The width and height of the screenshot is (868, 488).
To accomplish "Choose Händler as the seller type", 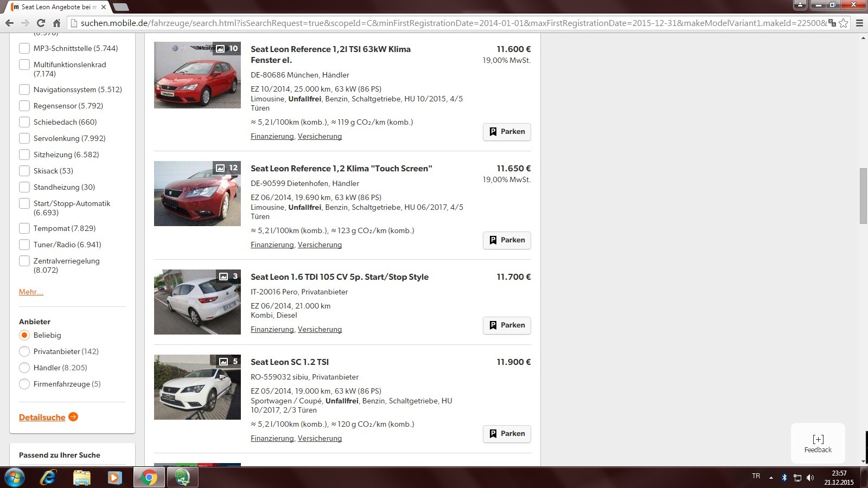I will pos(24,368).
